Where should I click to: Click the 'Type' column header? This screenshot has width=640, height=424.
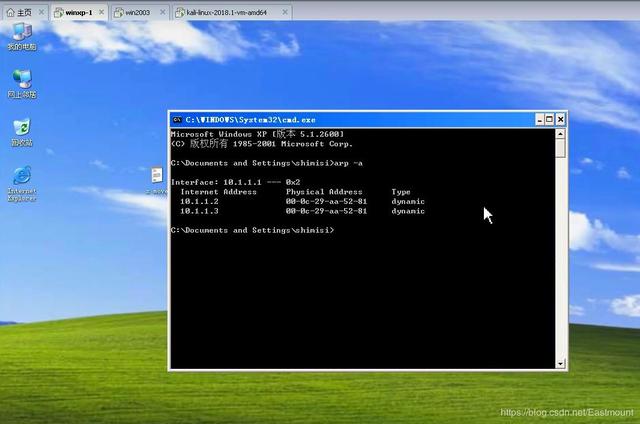[401, 192]
